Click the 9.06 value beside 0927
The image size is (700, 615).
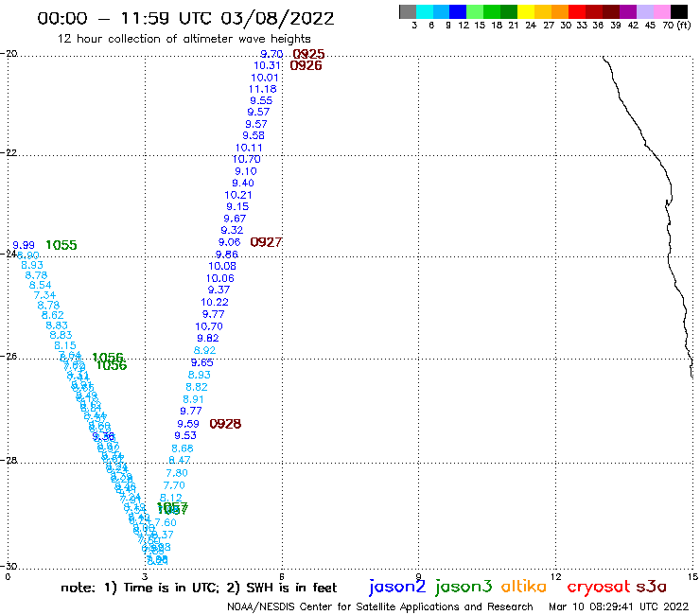pyautogui.click(x=230, y=242)
